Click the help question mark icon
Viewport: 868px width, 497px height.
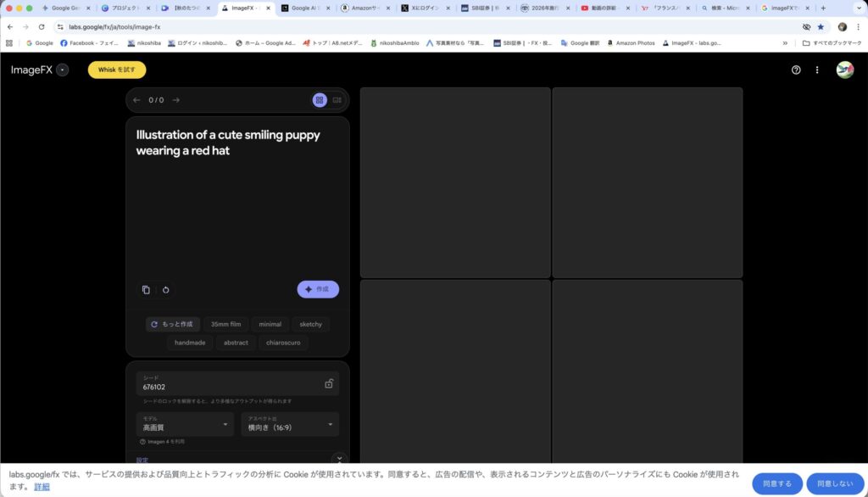(x=796, y=70)
